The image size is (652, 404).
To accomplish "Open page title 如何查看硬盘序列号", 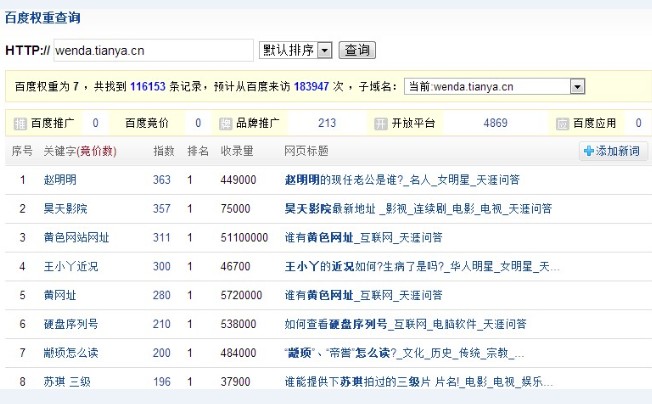I will (x=405, y=324).
